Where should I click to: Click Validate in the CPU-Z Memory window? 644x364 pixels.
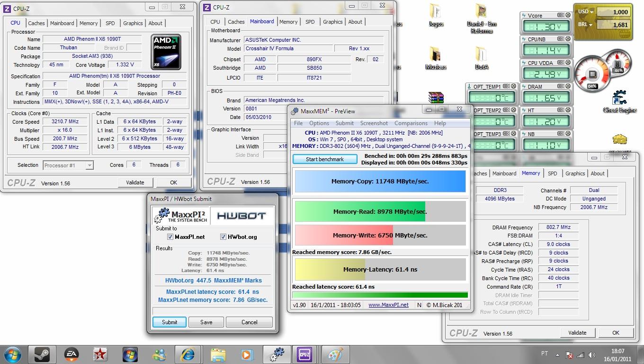[577, 333]
